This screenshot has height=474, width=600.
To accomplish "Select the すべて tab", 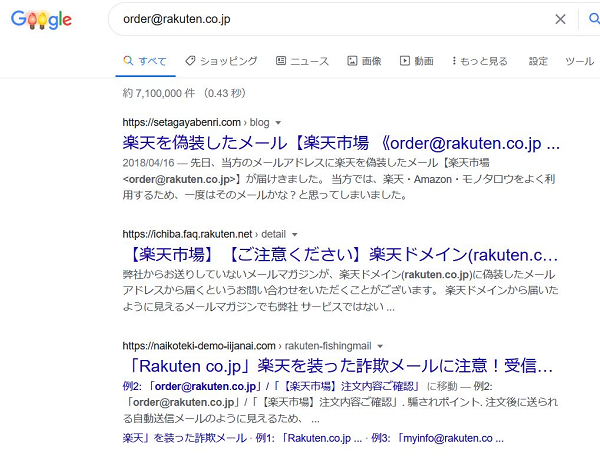I will (x=145, y=61).
